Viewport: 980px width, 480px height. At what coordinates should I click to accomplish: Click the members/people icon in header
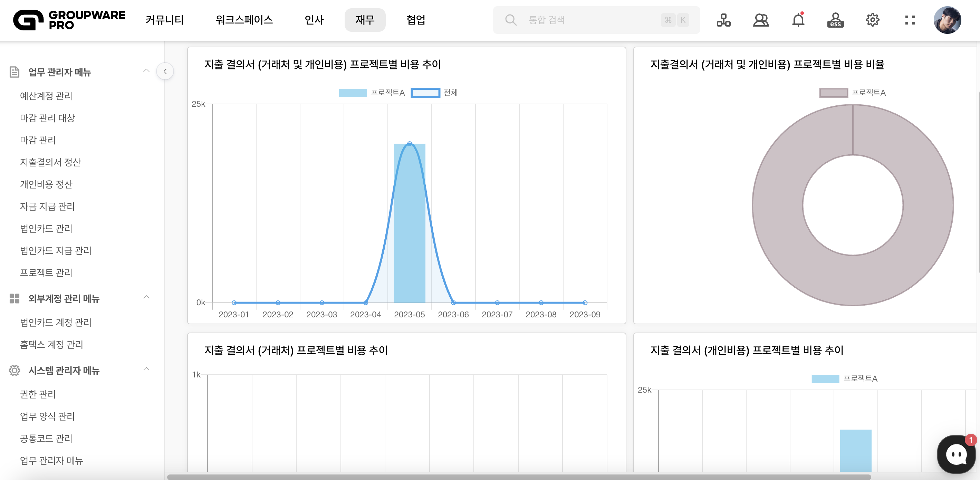tap(760, 20)
